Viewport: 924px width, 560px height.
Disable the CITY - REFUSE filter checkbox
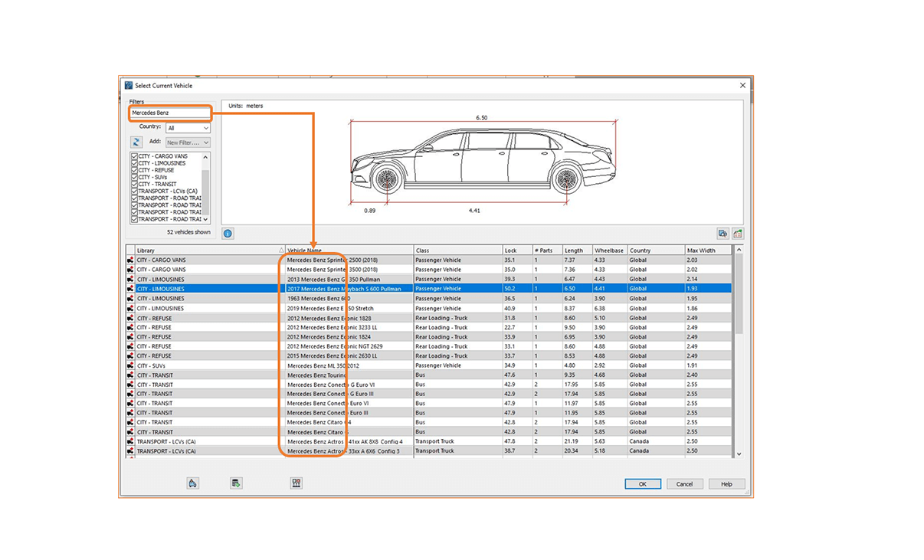[x=135, y=169]
